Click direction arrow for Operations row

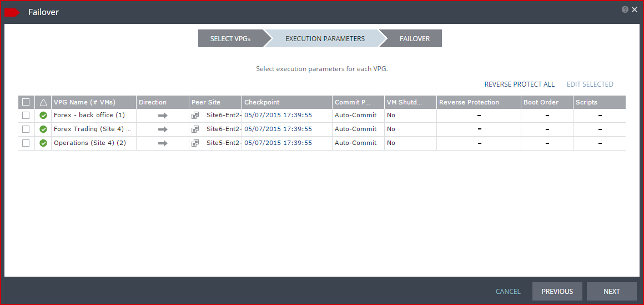[x=163, y=143]
